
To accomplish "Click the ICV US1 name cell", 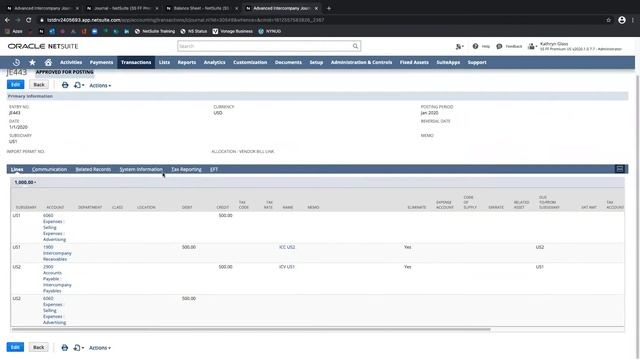I will point(287,267).
